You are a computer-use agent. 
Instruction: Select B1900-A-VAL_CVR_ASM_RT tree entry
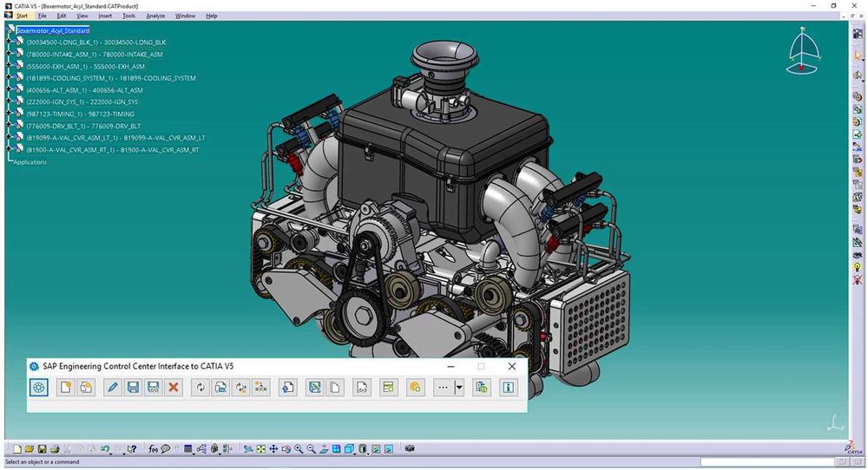click(x=113, y=150)
